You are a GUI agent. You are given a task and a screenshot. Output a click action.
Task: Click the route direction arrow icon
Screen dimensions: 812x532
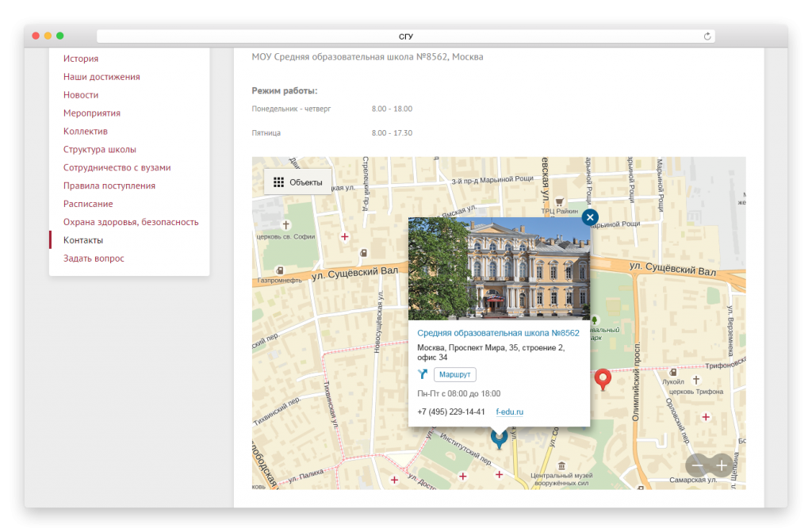click(x=423, y=374)
